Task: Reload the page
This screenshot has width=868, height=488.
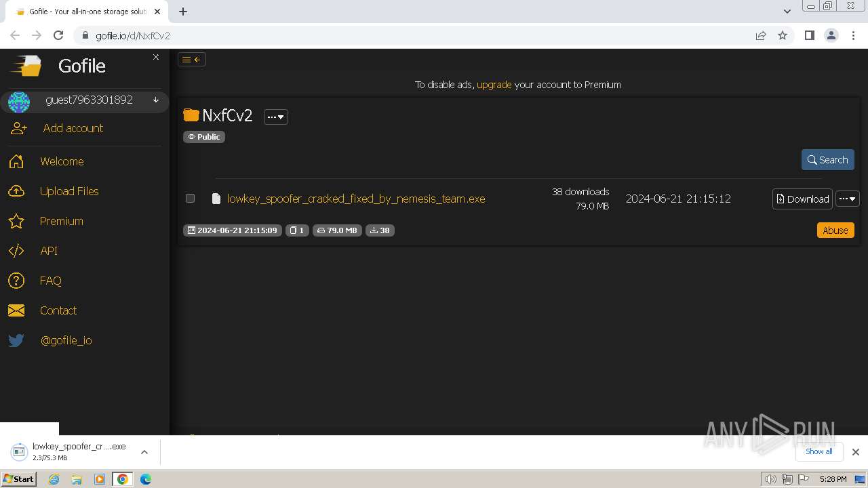Action: (58, 35)
